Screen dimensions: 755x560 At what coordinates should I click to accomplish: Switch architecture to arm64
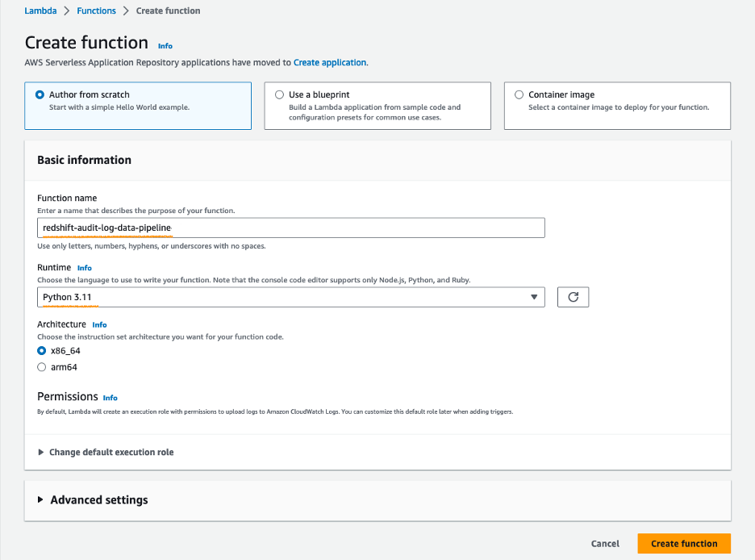[42, 367]
